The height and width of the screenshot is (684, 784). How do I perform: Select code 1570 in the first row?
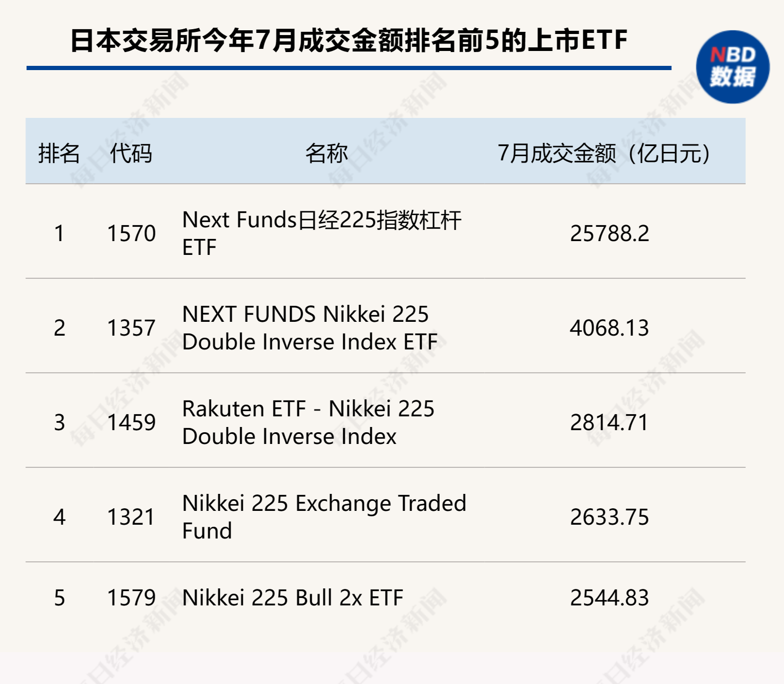[132, 234]
